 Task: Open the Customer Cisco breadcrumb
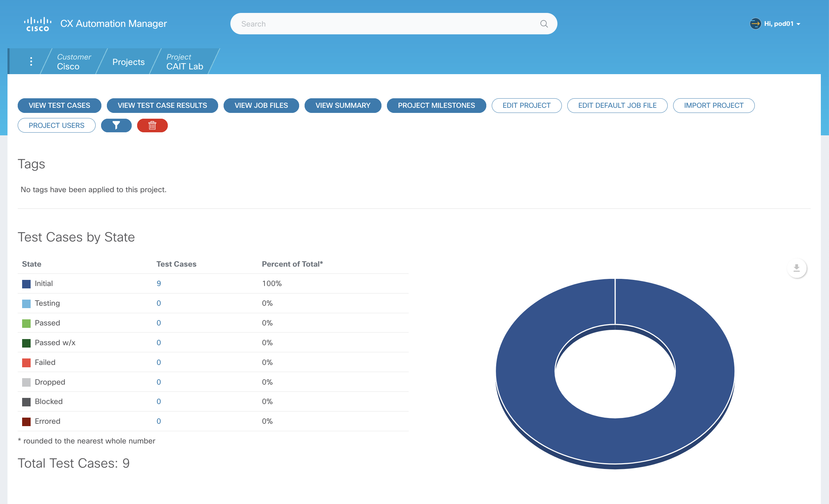click(74, 62)
